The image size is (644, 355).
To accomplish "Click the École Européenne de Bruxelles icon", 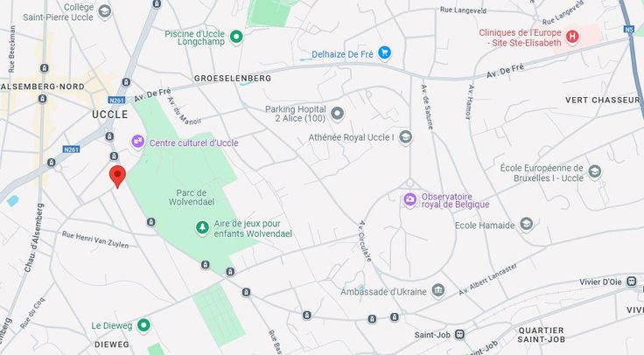I will (594, 171).
